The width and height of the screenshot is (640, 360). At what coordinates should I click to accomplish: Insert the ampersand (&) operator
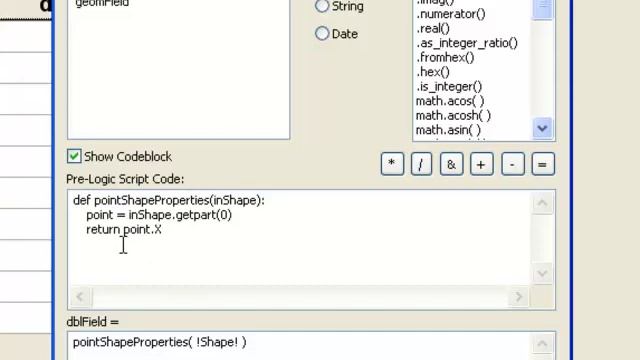(x=451, y=164)
